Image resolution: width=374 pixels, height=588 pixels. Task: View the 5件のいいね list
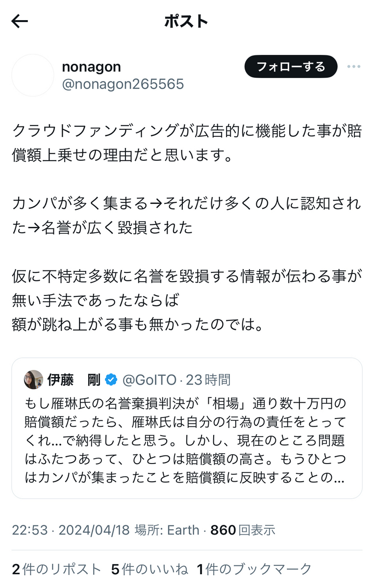click(x=150, y=569)
